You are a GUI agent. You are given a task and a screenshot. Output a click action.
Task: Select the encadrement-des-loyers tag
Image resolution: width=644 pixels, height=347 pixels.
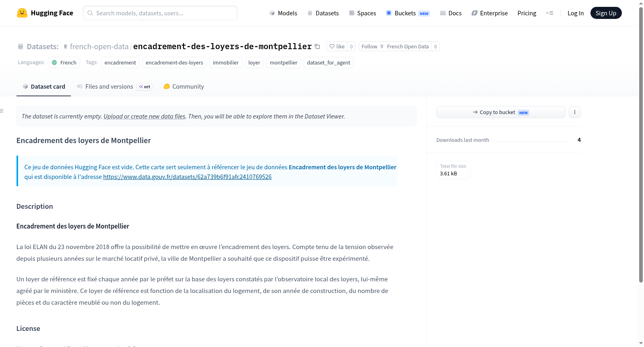point(174,62)
